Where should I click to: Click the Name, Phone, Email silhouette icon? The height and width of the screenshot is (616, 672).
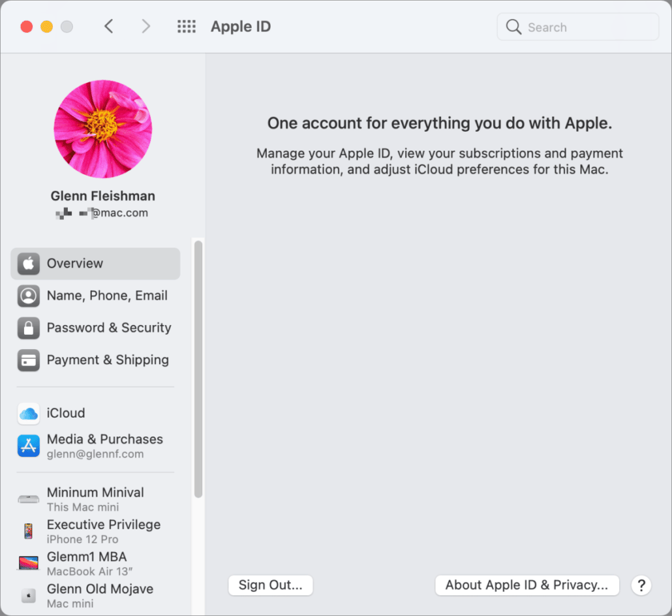click(x=29, y=296)
